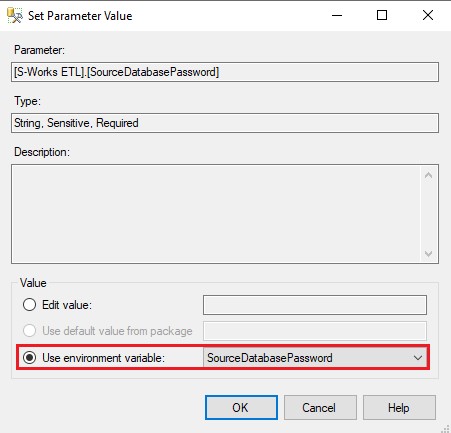Confirm the parameter with OK

coord(241,407)
